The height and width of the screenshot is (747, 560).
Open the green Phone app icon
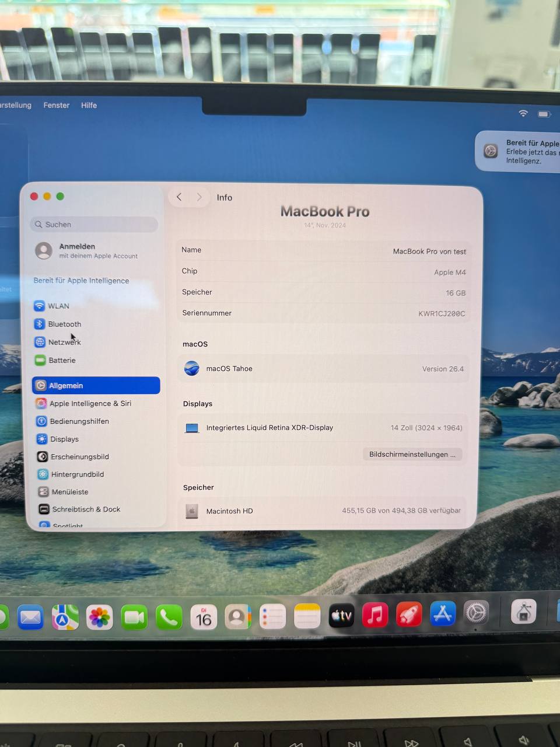click(169, 617)
